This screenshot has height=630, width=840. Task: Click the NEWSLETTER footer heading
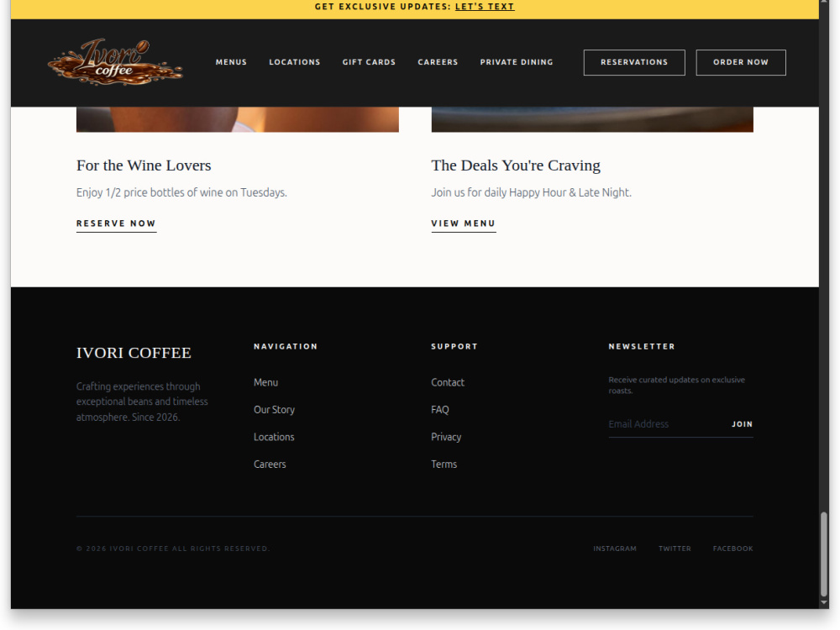tap(642, 347)
